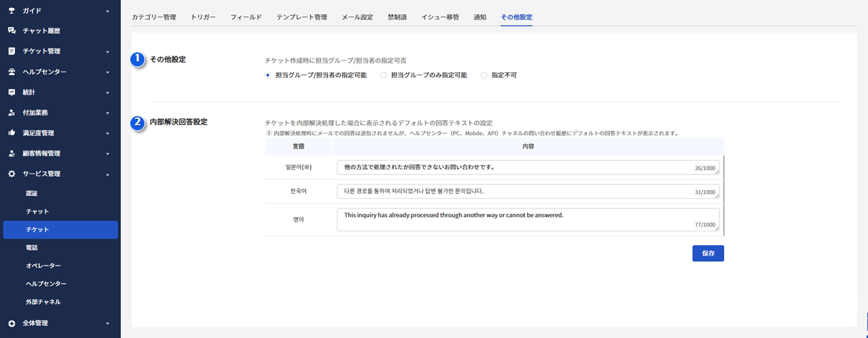
Task: Expand the ガイド menu arrow
Action: (108, 11)
